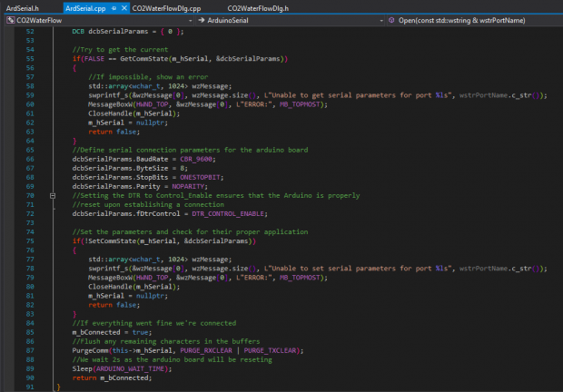Screen dimensions: 563x392
Task: Click 'Unable to set serial parameters' string
Action: pos(360,269)
